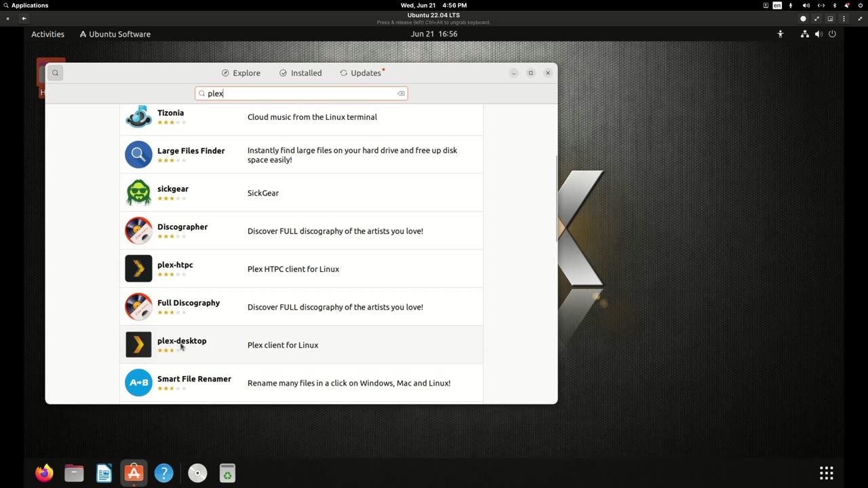
Task: Open the Applications menu in the outer top bar
Action: click(x=26, y=5)
